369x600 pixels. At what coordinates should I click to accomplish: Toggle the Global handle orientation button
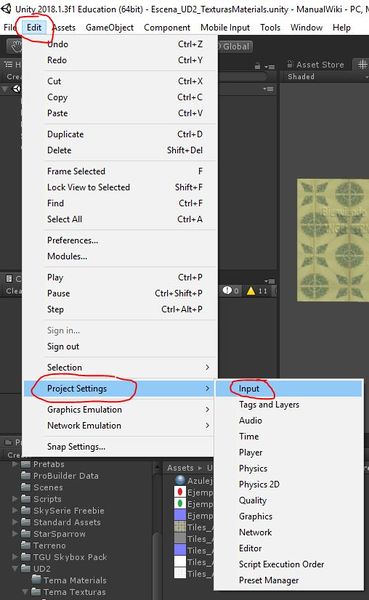tap(235, 47)
